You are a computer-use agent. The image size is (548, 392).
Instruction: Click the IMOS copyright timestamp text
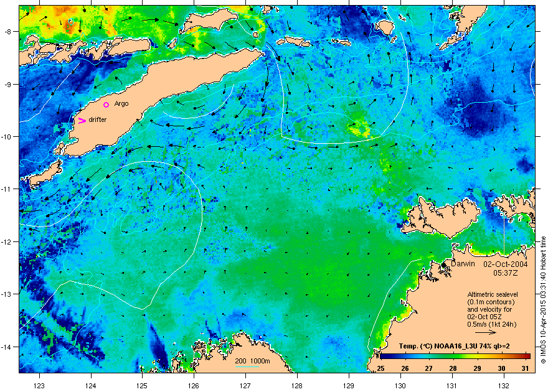point(543,300)
